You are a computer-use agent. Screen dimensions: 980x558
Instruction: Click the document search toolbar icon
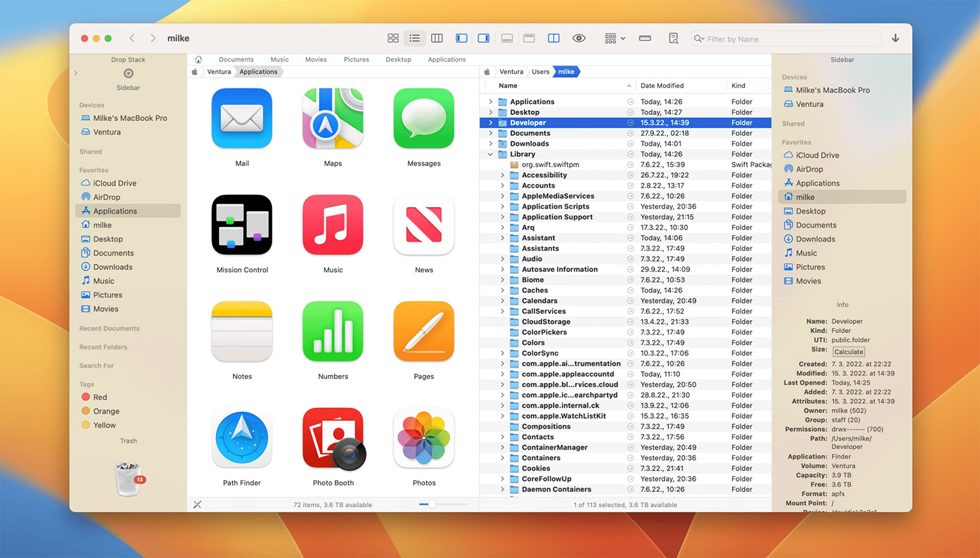pyautogui.click(x=674, y=39)
